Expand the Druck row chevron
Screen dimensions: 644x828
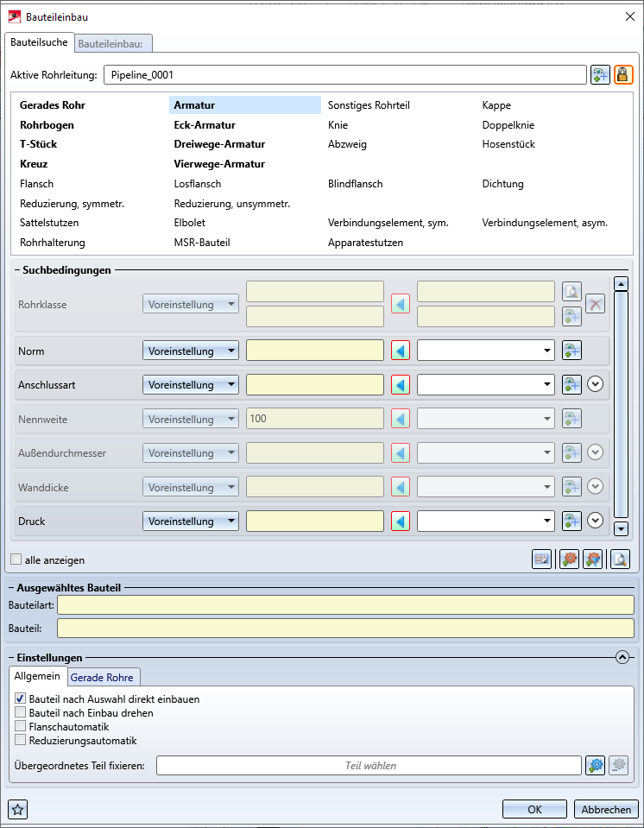tap(596, 521)
